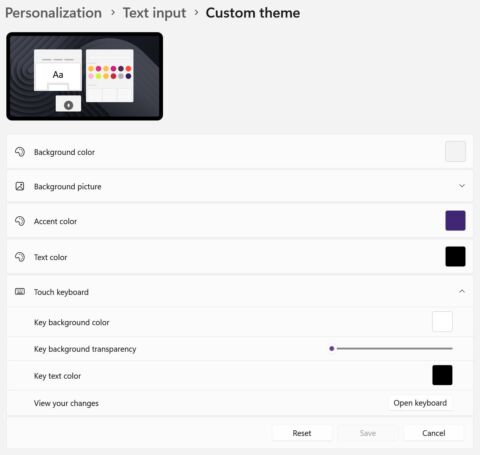Image resolution: width=480 pixels, height=455 pixels.
Task: Collapse the Touch keyboard section
Action: point(462,291)
